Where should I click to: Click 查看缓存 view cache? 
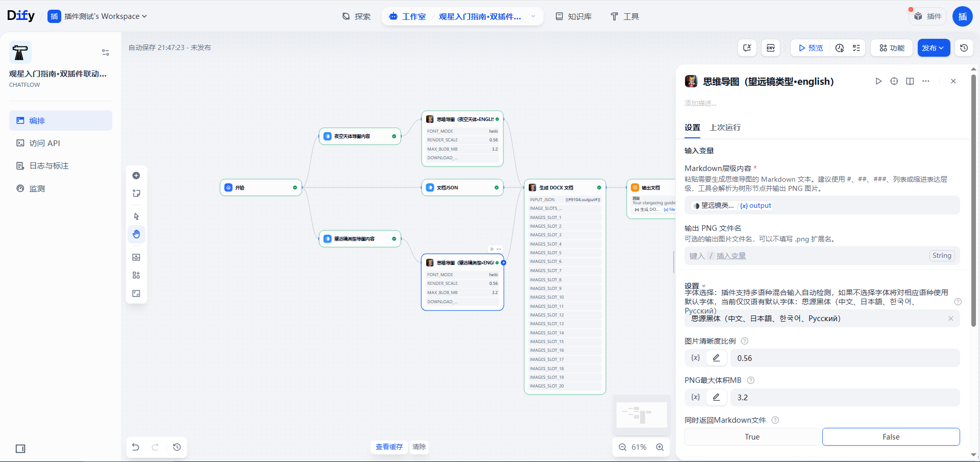tap(389, 447)
